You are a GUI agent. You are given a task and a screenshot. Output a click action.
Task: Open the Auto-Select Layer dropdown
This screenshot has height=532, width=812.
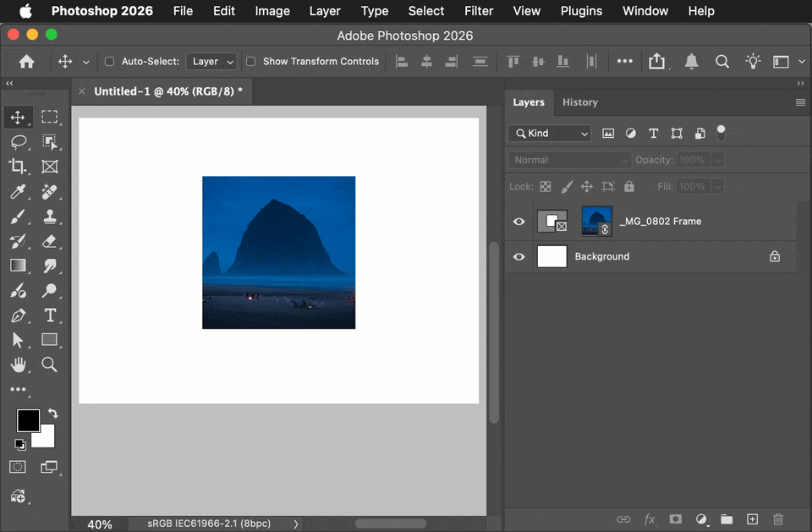pyautogui.click(x=211, y=62)
